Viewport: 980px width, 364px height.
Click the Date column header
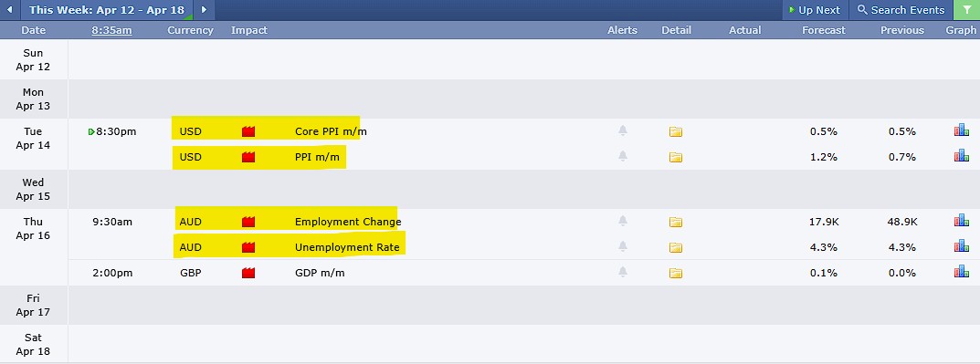34,30
